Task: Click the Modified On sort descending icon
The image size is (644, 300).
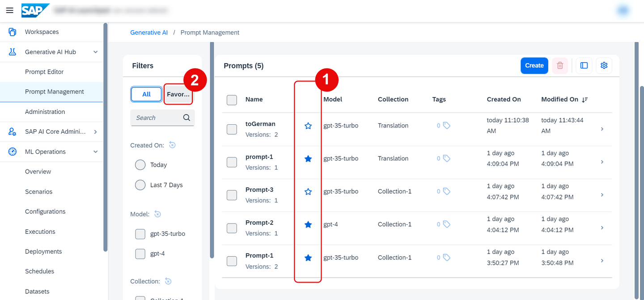Action: [x=585, y=99]
